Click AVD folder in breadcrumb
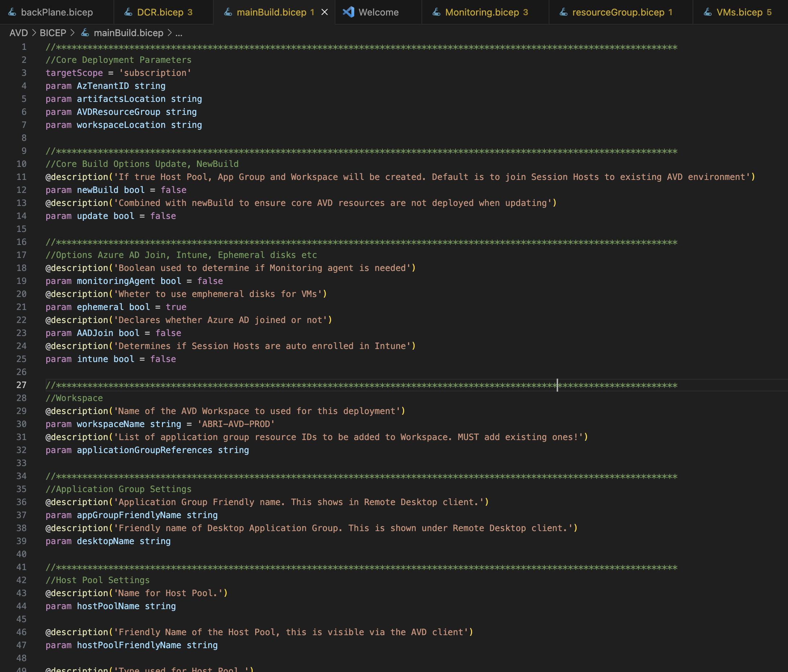 (19, 33)
